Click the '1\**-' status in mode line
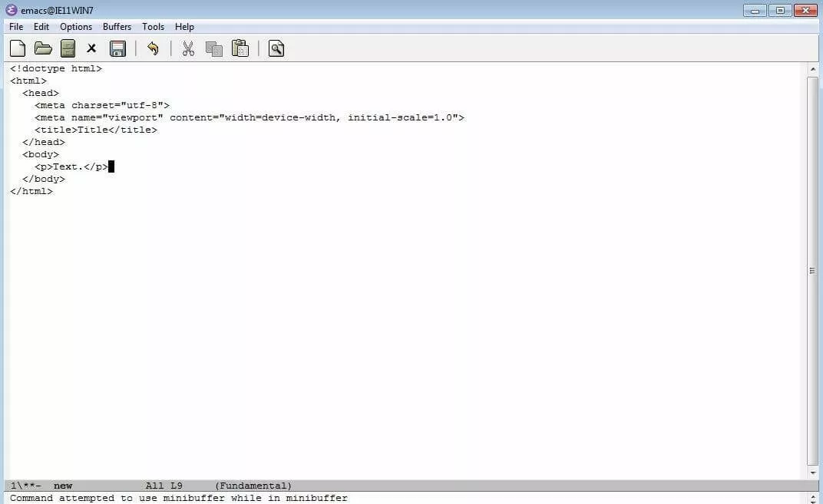 pos(26,486)
